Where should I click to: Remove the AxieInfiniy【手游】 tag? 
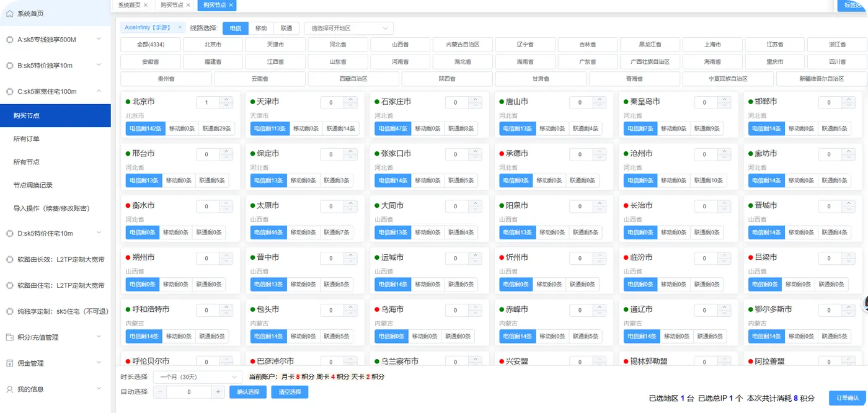(180, 27)
